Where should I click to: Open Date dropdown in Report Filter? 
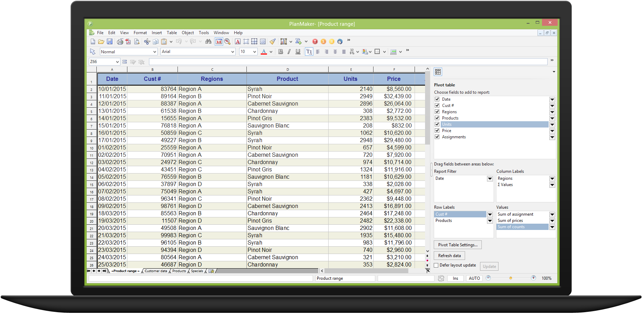point(490,179)
